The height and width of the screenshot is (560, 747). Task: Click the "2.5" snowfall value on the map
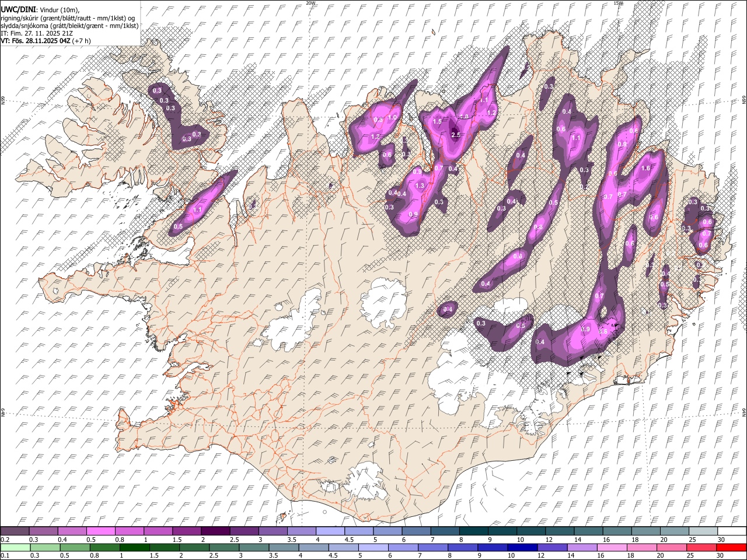(456, 135)
